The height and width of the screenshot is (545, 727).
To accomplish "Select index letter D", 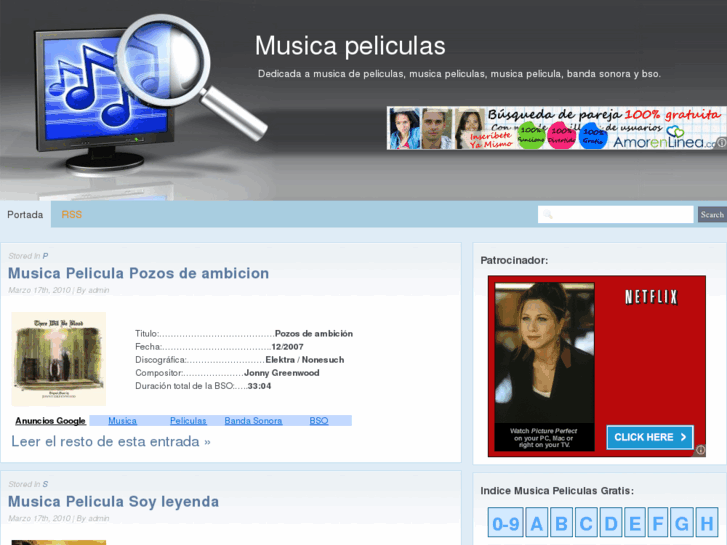I will 611,523.
